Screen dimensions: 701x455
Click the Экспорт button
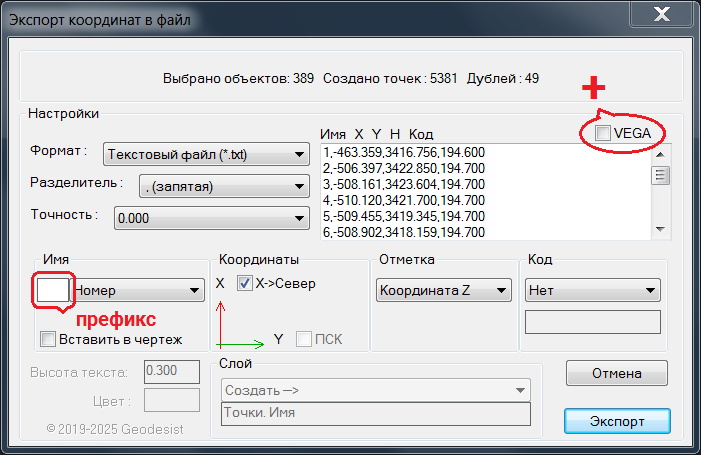click(616, 418)
